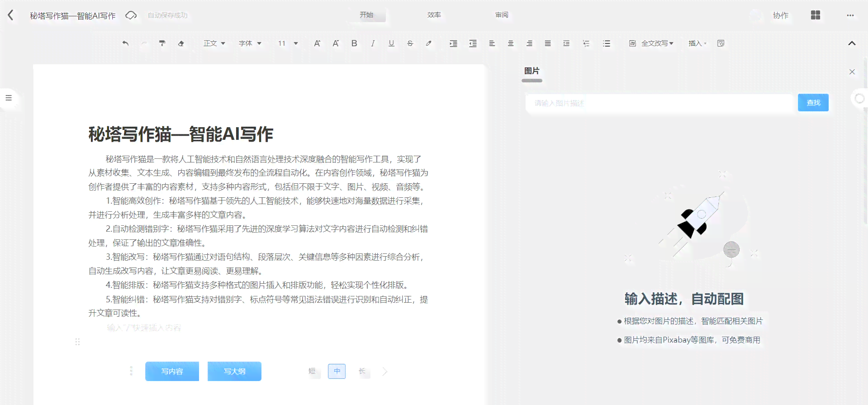
Task: Toggle italic formatting
Action: (x=373, y=43)
